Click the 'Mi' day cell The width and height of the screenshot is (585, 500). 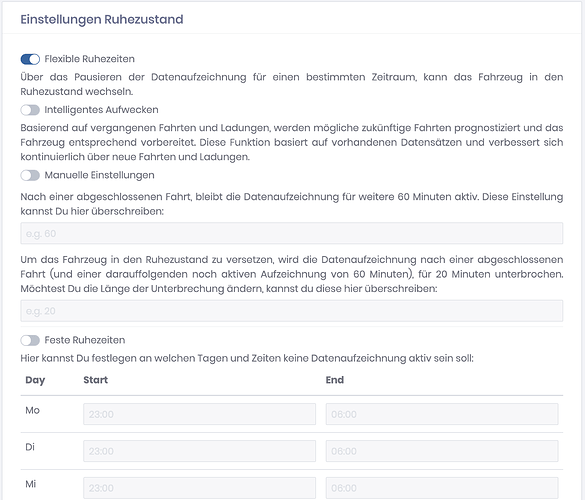[x=31, y=484]
